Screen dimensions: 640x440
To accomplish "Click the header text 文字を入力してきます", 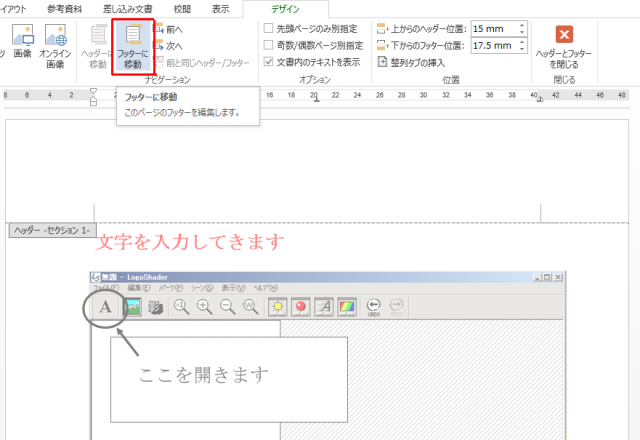I will coord(190,242).
